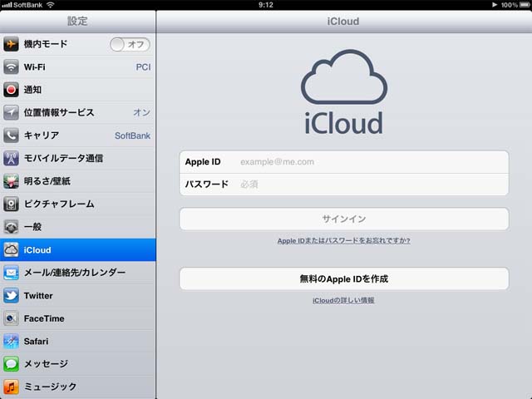The height and width of the screenshot is (399, 532).
Task: Tap the 通知 notifications icon
Action: coord(11,90)
